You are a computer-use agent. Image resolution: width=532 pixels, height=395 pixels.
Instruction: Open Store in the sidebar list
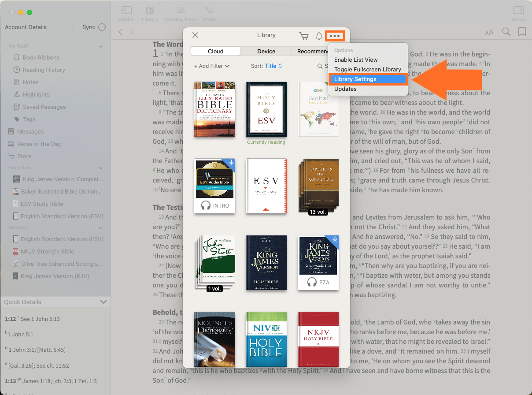click(24, 156)
